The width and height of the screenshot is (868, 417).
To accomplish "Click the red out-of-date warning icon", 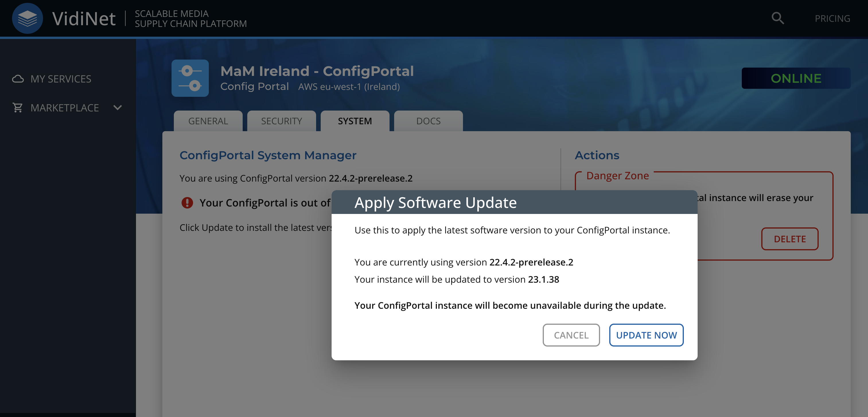I will coord(187,202).
